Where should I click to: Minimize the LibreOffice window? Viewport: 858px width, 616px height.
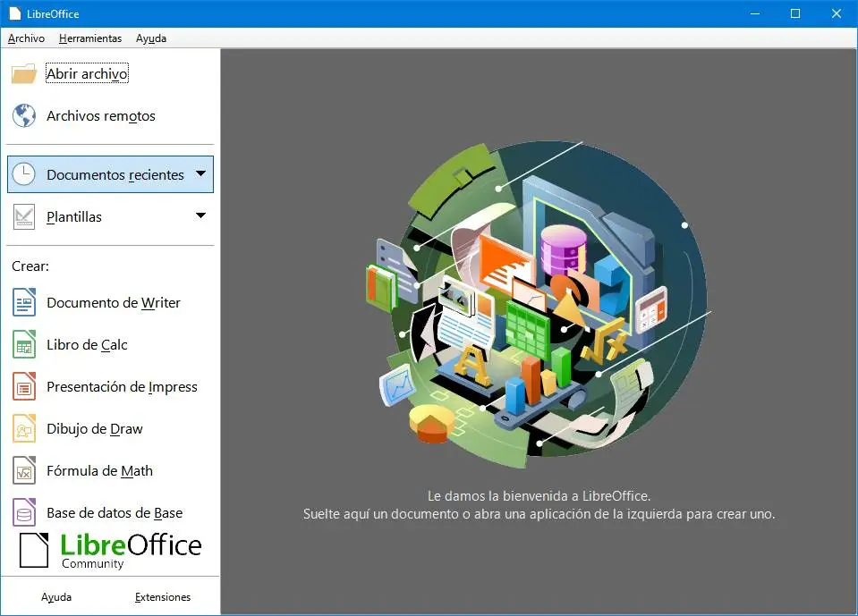tap(755, 13)
